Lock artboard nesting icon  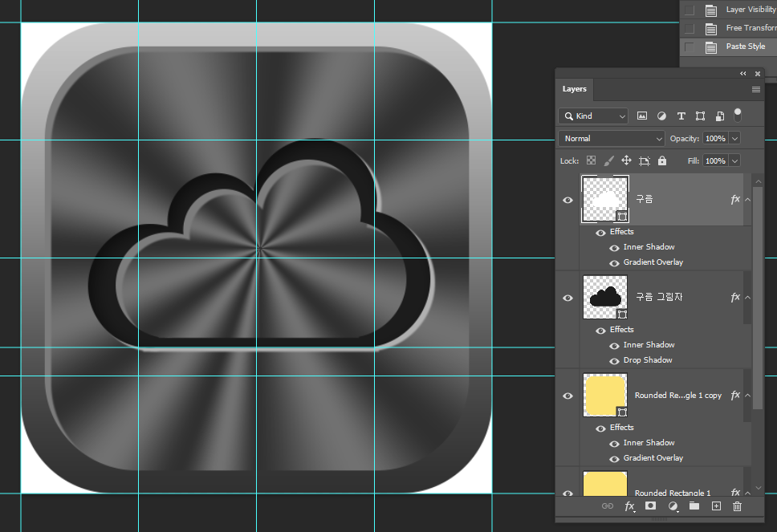coord(645,160)
